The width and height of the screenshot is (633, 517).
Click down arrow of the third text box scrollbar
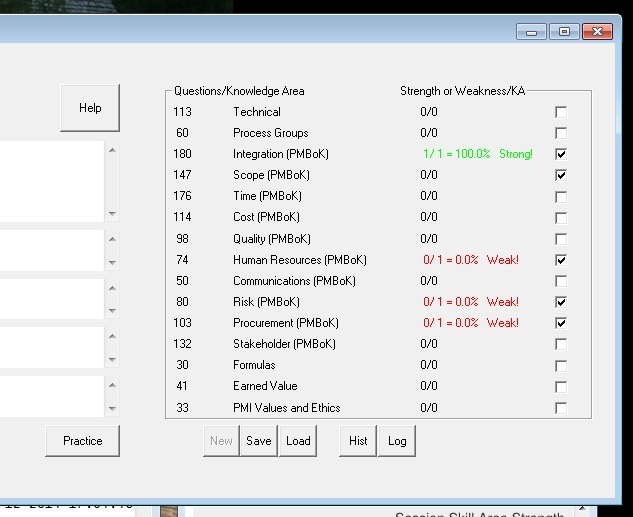pyautogui.click(x=112, y=311)
